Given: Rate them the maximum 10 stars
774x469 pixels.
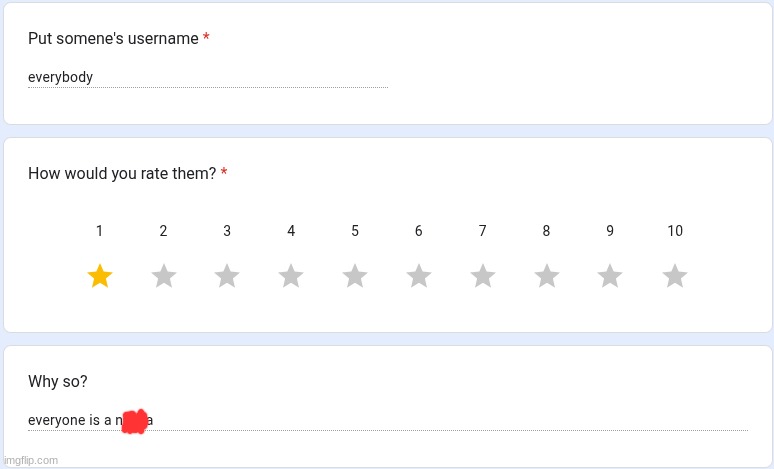Looking at the screenshot, I should pyautogui.click(x=675, y=276).
